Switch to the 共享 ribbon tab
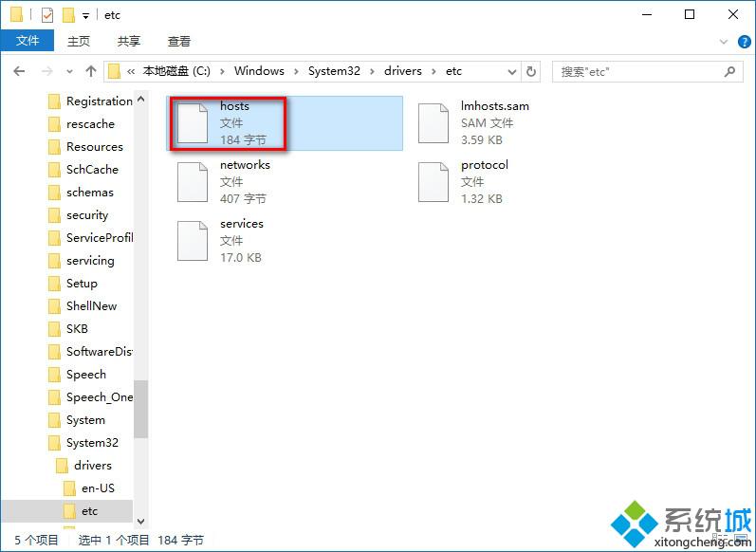Viewport: 756px width, 552px height. [129, 42]
